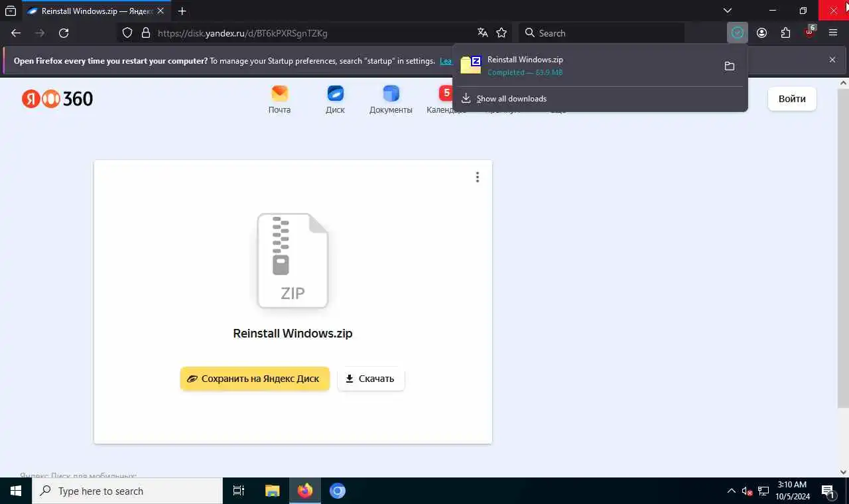Select the Reinstall Windows.zip file name
849x504 pixels.
(293, 334)
